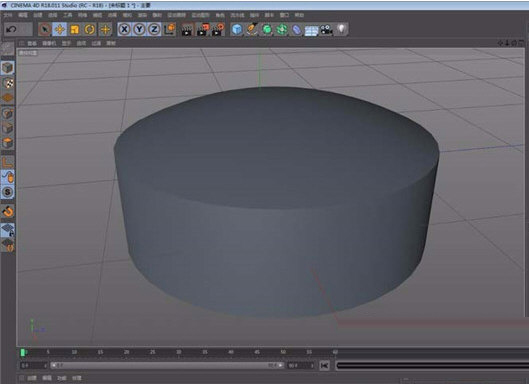Screen dimensions: 529x384
Task: Open the viewport 选项 (Options) menu
Action: coord(81,44)
